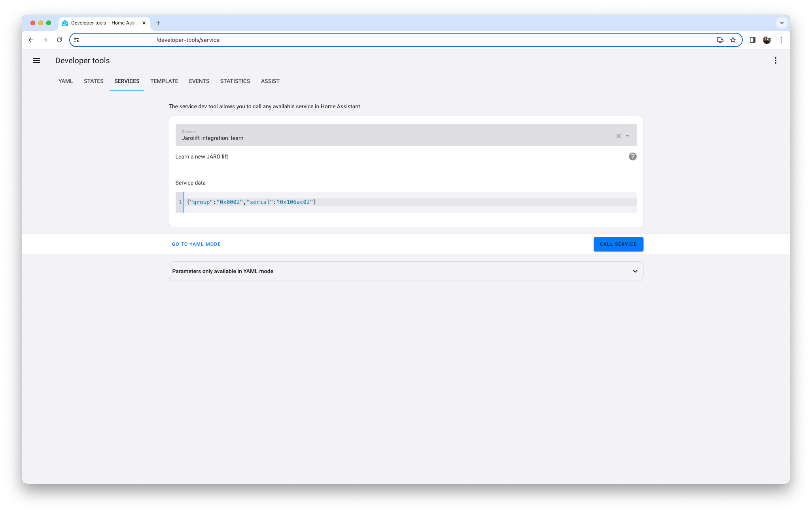Switch to the STATES tab
Image resolution: width=812 pixels, height=513 pixels.
(94, 81)
